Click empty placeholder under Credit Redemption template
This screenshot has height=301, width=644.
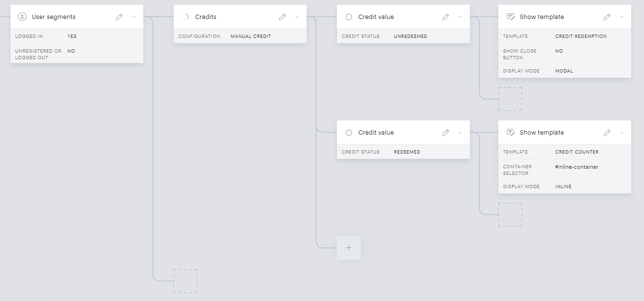click(x=510, y=99)
